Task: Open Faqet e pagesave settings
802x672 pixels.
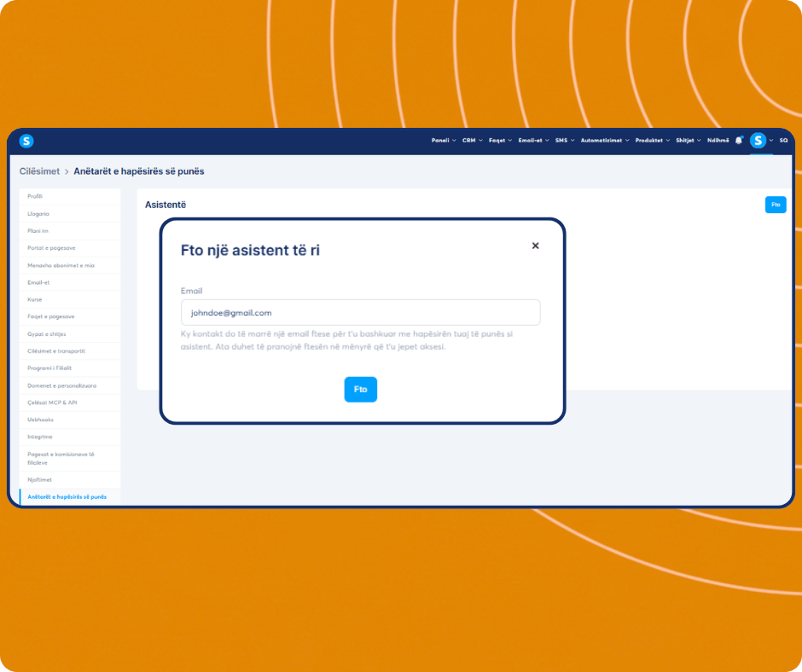Action: coord(70,316)
